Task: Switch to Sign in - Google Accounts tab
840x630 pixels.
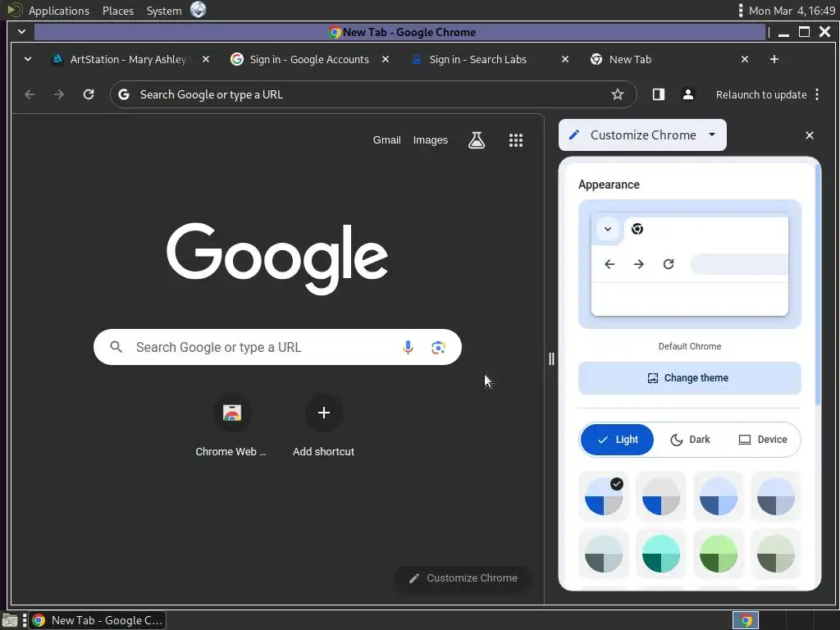Action: [309, 59]
